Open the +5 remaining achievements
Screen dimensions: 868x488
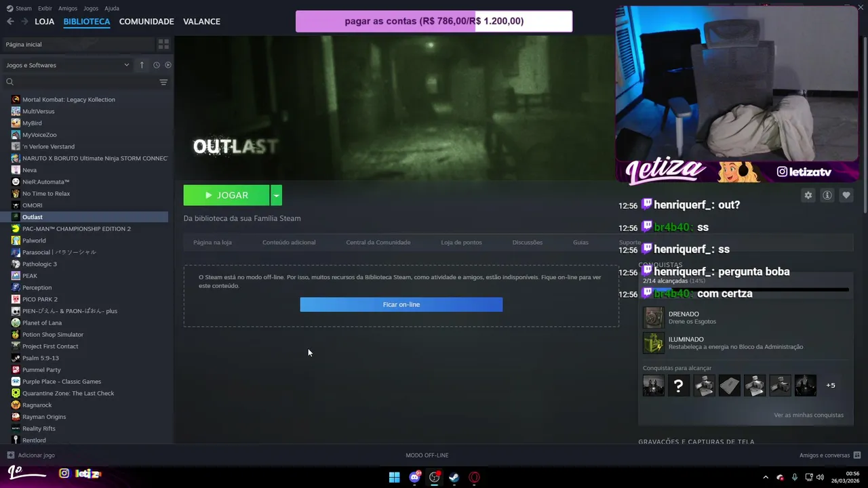click(831, 385)
